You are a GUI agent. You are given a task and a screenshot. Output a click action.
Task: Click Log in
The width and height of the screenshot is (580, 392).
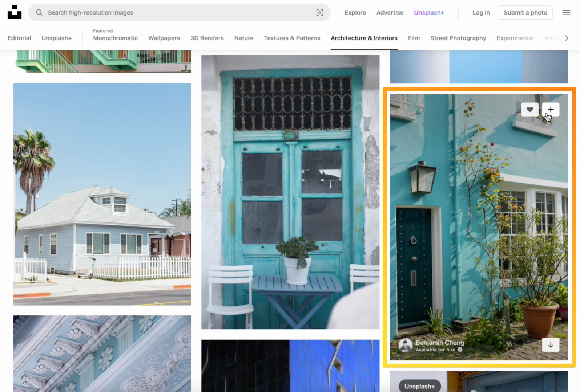481,13
